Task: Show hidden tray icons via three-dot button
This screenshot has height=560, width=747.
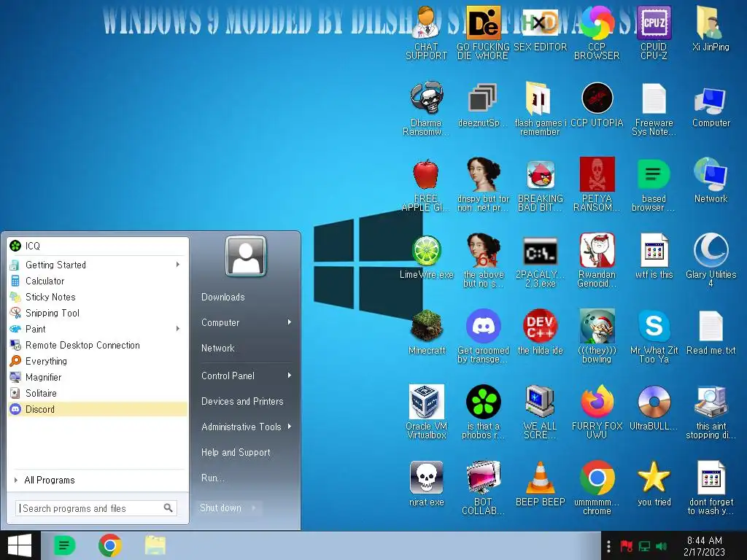Action: (608, 545)
